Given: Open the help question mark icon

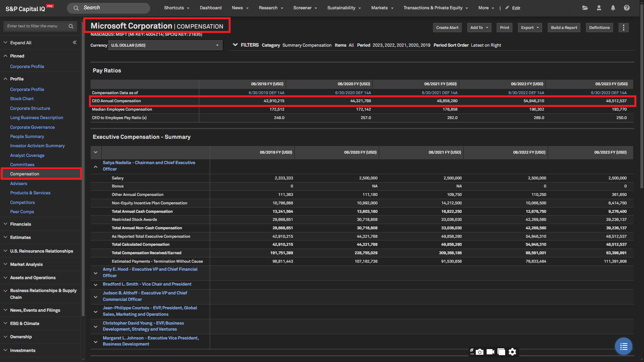Looking at the screenshot, I should 627,8.
